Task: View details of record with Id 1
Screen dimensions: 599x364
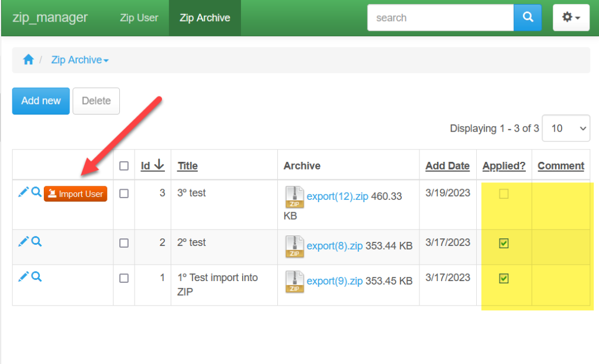Action: pos(36,277)
